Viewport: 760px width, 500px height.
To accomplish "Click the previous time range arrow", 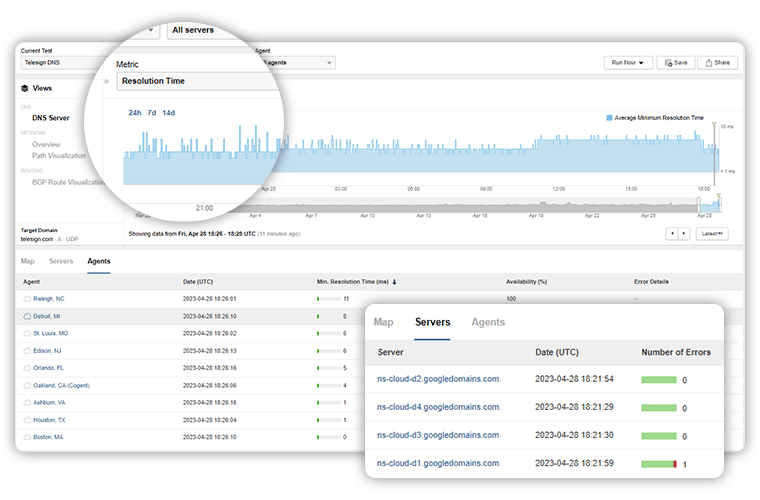I will point(672,233).
